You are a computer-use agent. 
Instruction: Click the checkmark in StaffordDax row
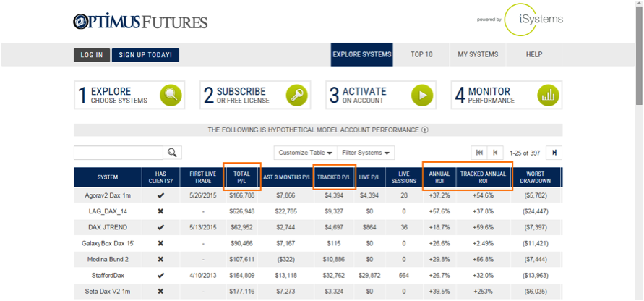[160, 275]
